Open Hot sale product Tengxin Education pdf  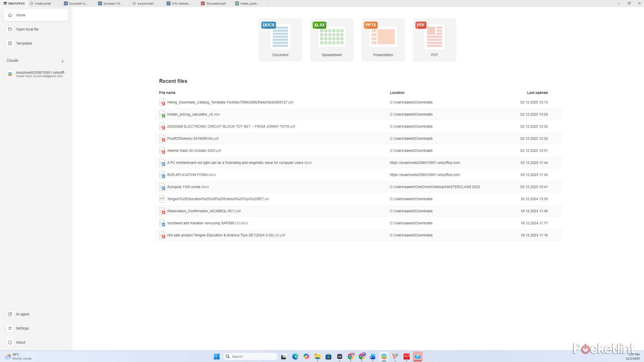pyautogui.click(x=358, y=235)
